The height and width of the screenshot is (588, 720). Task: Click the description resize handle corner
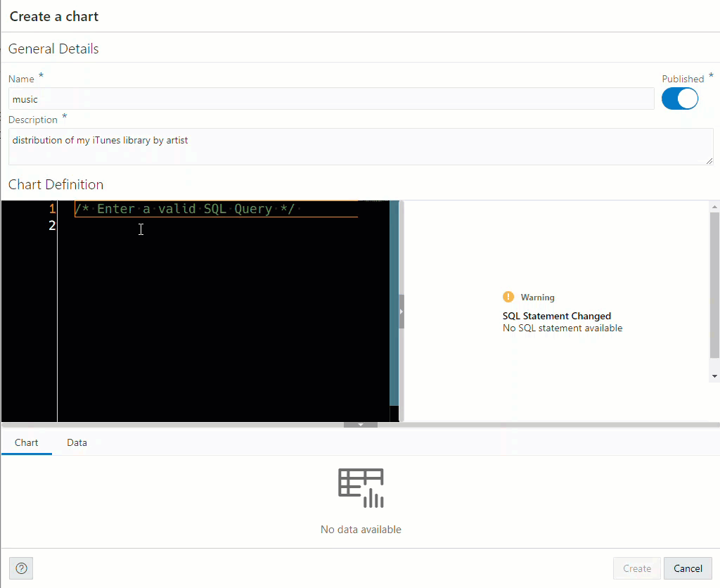coord(709,161)
